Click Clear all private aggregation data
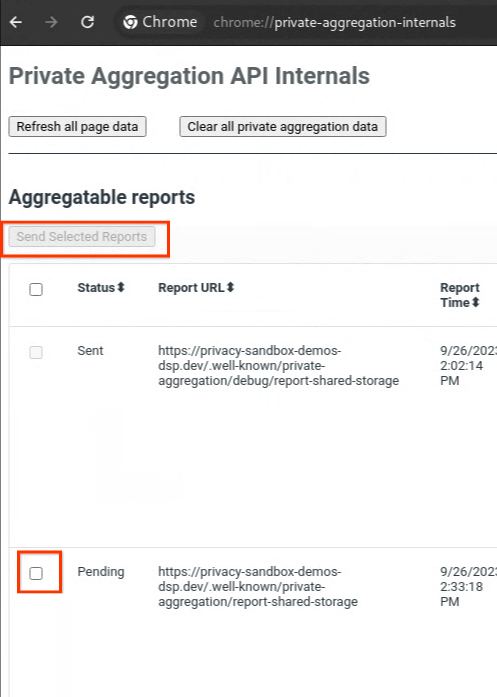The height and width of the screenshot is (697, 497). 283,127
